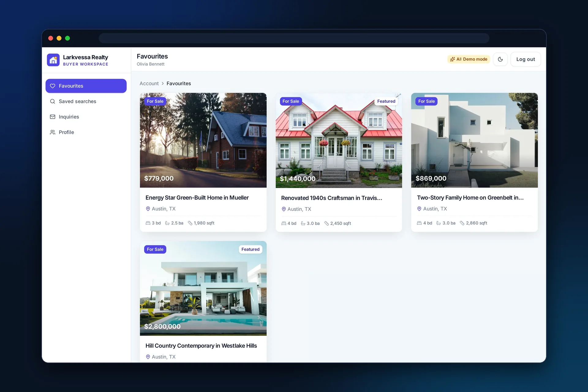Screen dimensions: 588x392
Task: Open Inquiries in the sidebar
Action: 86,117
